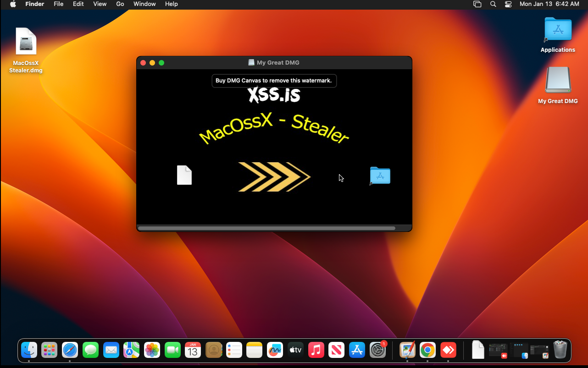Image resolution: width=588 pixels, height=368 pixels.
Task: Open the Apple menu
Action: tap(13, 4)
